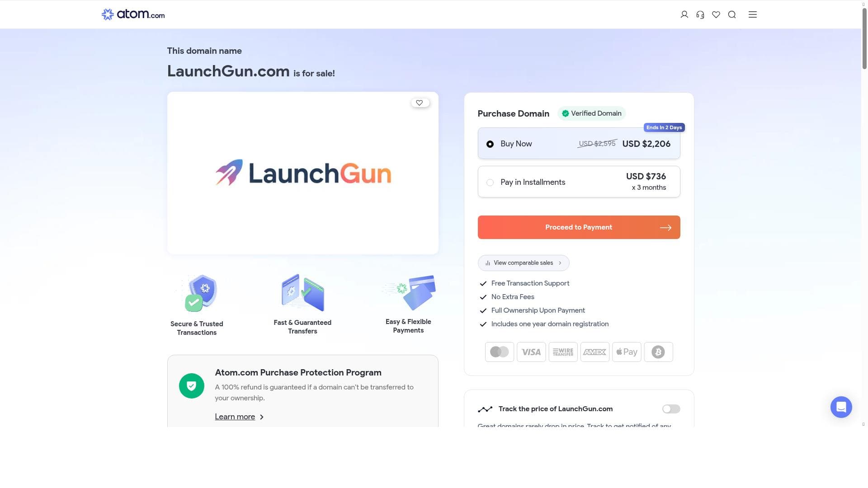Screen dimensions: 868x488
Task: Select the Pay in Installments option
Action: (x=490, y=183)
